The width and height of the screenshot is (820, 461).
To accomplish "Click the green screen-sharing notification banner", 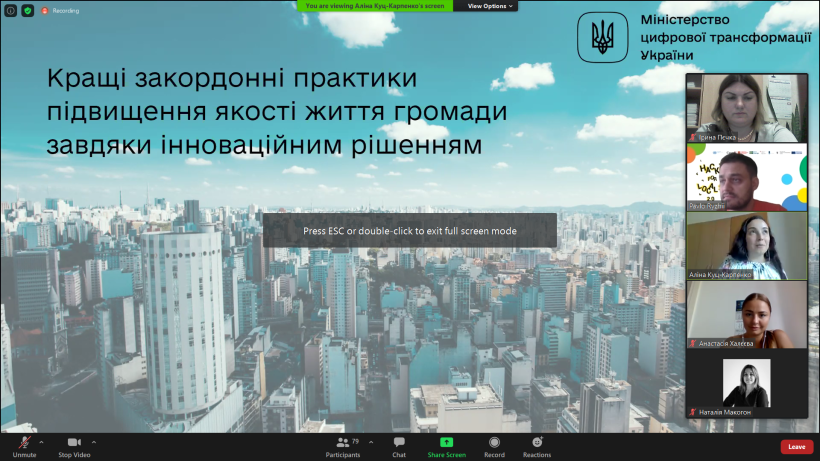I will (376, 6).
